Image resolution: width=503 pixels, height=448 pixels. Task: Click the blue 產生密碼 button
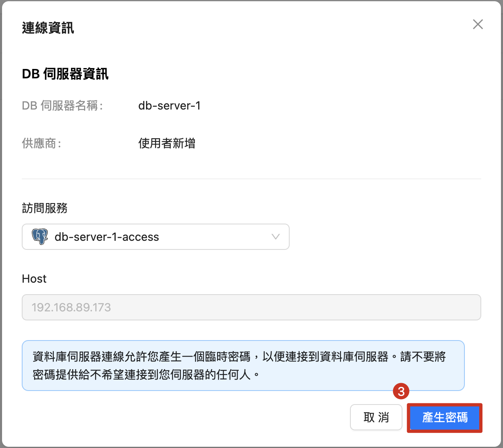pos(445,418)
